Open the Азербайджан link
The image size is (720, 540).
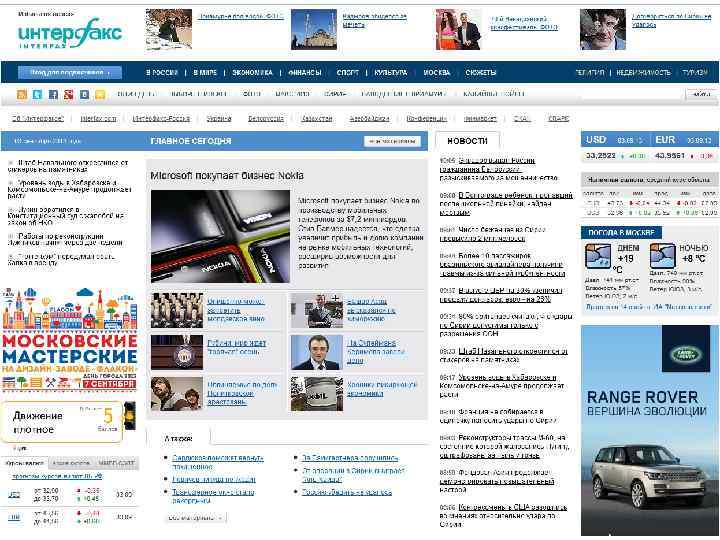pyautogui.click(x=369, y=118)
